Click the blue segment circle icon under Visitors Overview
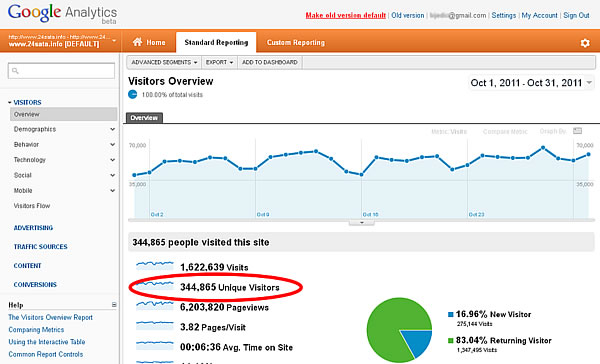The width and height of the screenshot is (600, 364). pyautogui.click(x=132, y=94)
